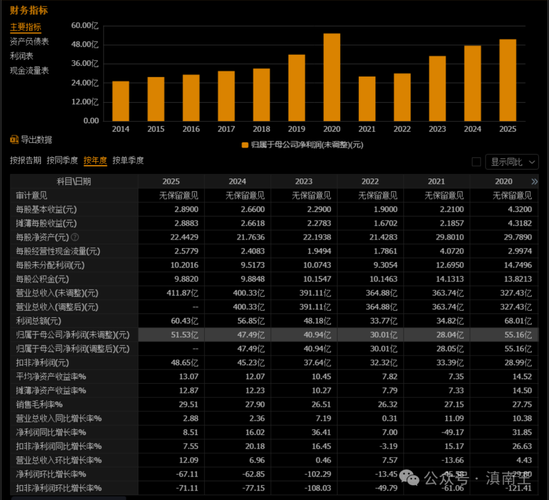Click the 2021 bar in chart
549x500 pixels.
click(367, 99)
